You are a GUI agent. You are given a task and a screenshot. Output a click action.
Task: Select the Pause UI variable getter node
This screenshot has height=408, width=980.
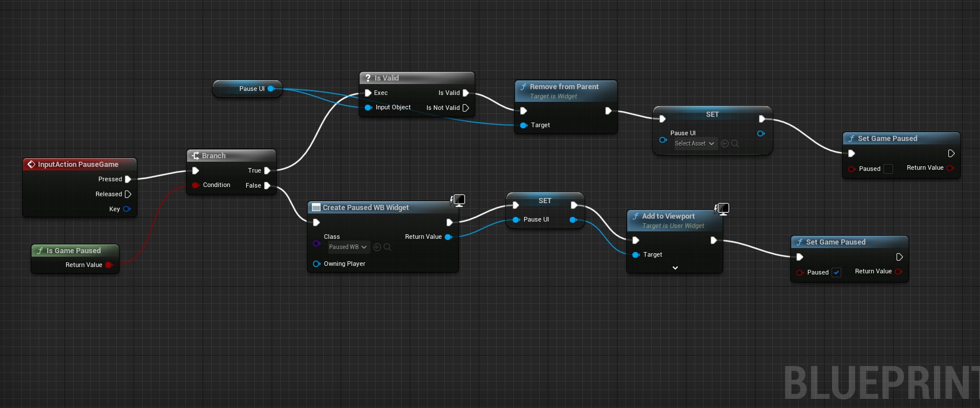247,89
